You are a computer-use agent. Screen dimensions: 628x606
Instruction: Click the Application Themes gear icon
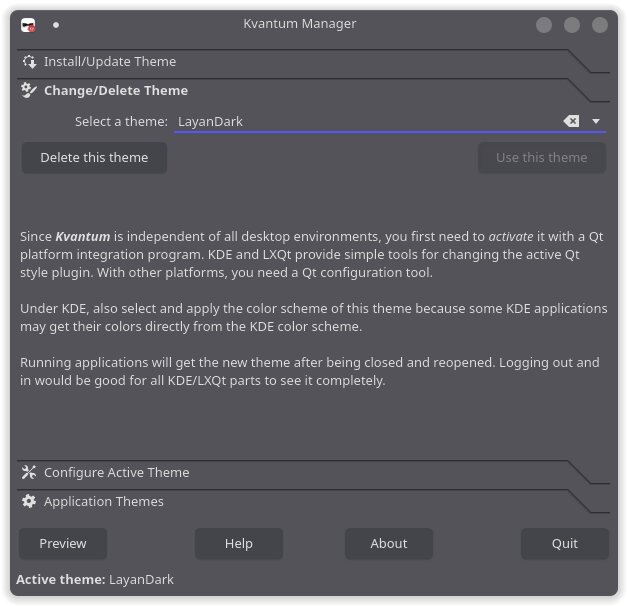point(29,502)
